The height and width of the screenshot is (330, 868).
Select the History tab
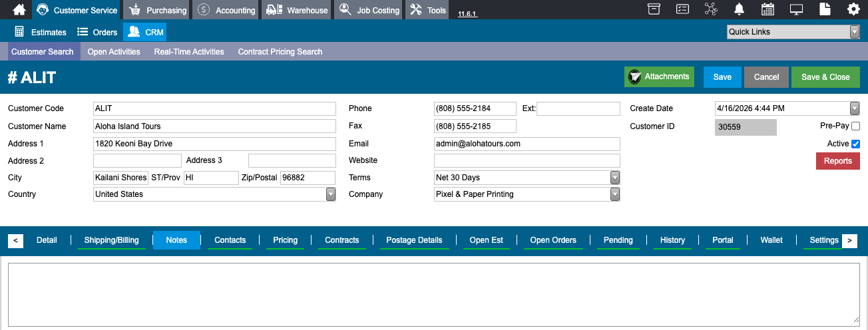[672, 240]
